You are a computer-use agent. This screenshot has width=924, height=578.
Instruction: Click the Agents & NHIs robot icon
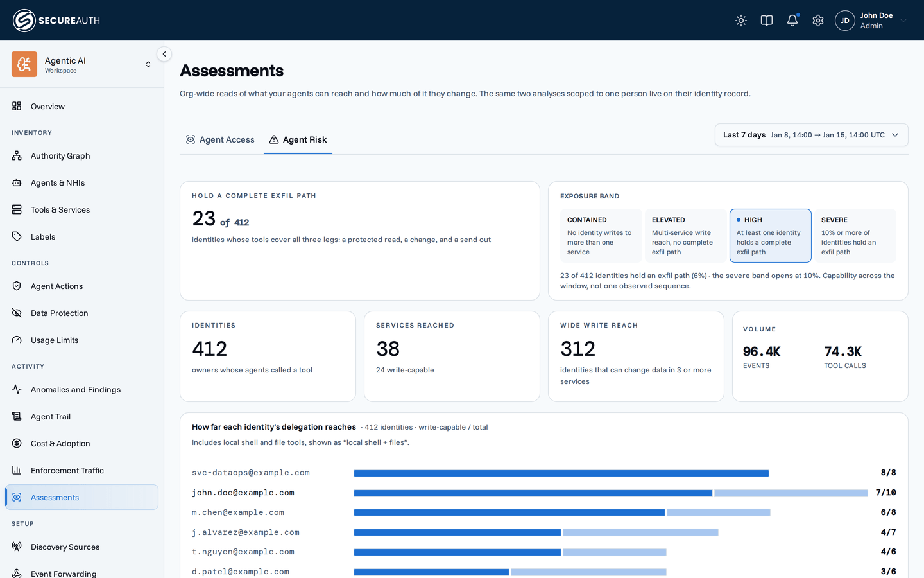[x=17, y=182]
